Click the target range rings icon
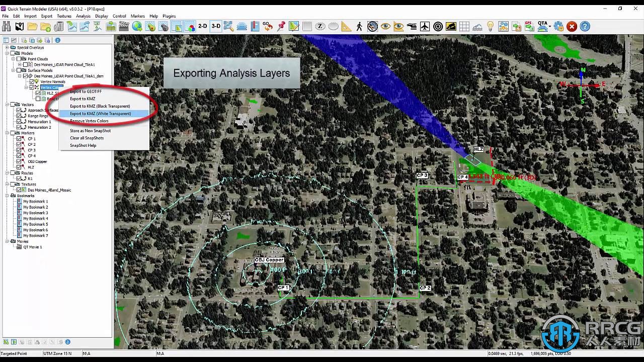The height and width of the screenshot is (362, 644). (x=438, y=26)
